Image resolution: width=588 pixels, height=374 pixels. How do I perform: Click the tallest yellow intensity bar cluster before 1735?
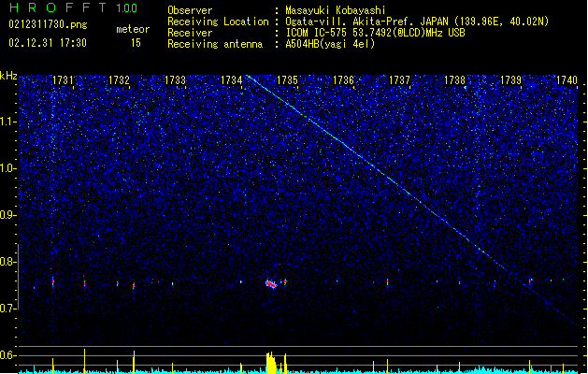271,363
